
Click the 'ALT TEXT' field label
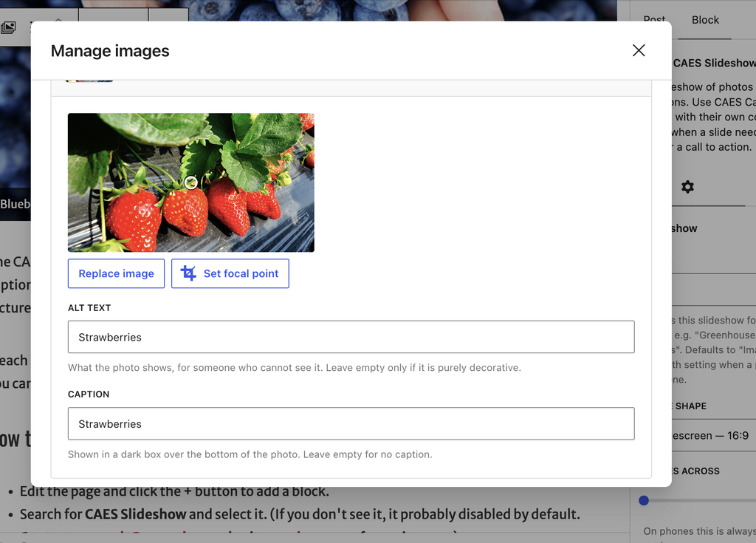click(x=89, y=308)
